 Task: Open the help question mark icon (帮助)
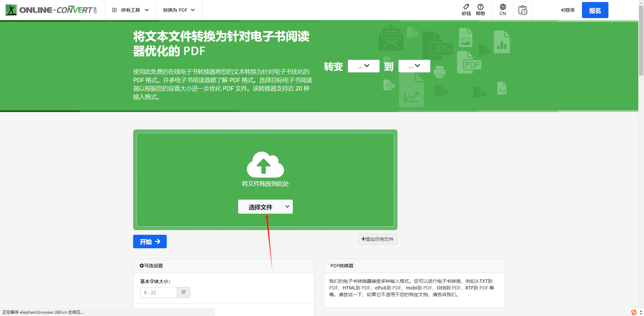480,7
